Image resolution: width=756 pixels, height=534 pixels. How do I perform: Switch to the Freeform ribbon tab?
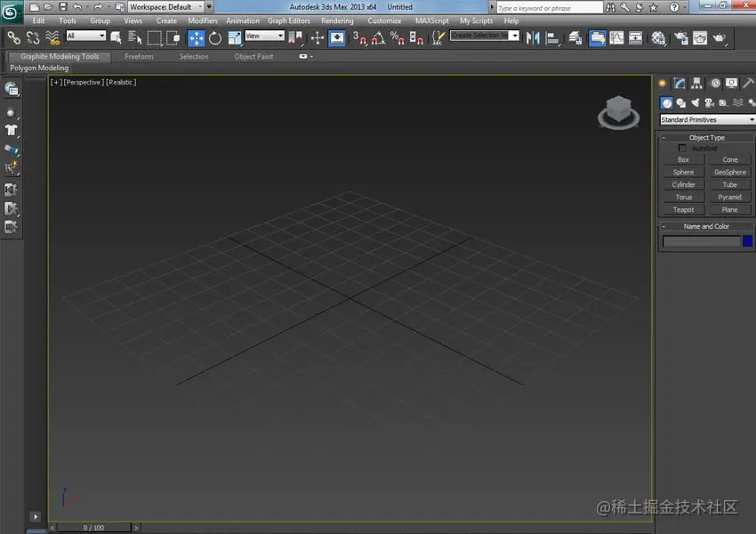[139, 56]
